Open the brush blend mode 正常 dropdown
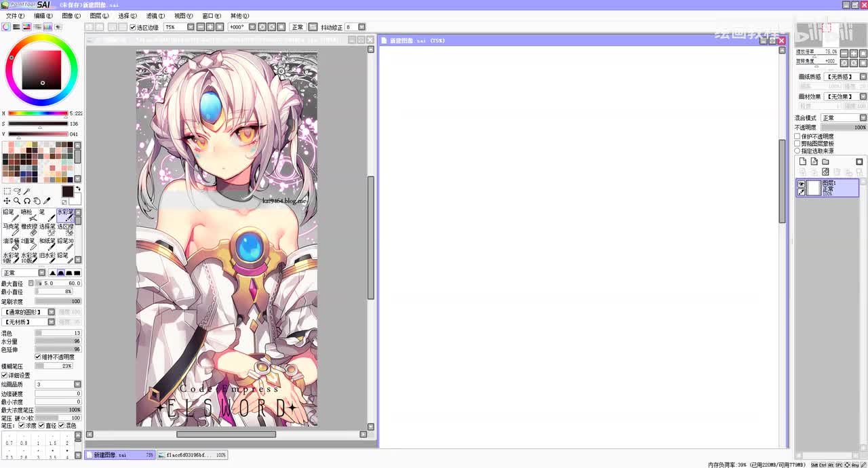This screenshot has height=468, width=868. 41,273
